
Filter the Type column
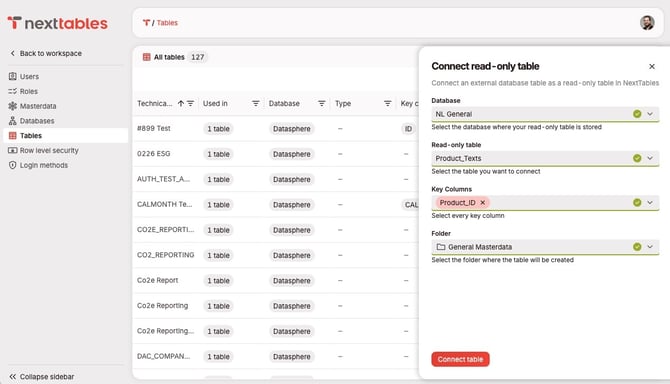click(388, 103)
